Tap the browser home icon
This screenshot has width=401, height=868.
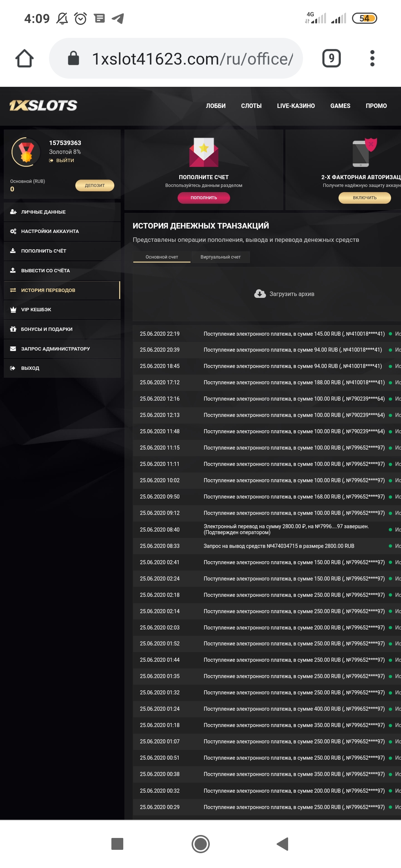click(x=25, y=59)
